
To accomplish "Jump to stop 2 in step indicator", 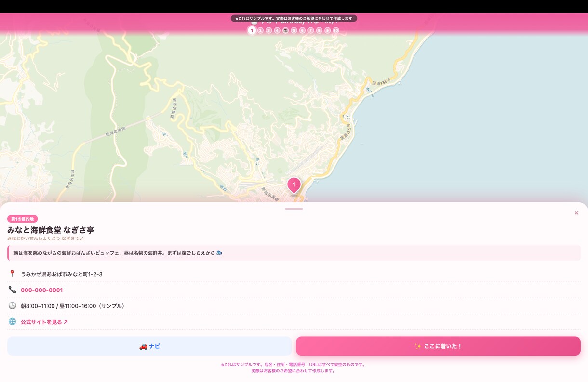I will [260, 30].
